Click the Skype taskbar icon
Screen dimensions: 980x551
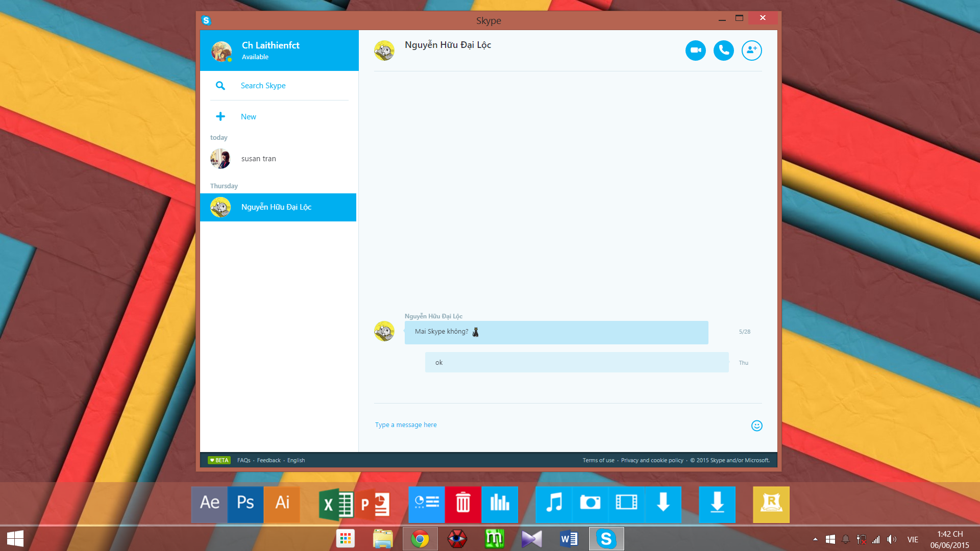pyautogui.click(x=606, y=539)
